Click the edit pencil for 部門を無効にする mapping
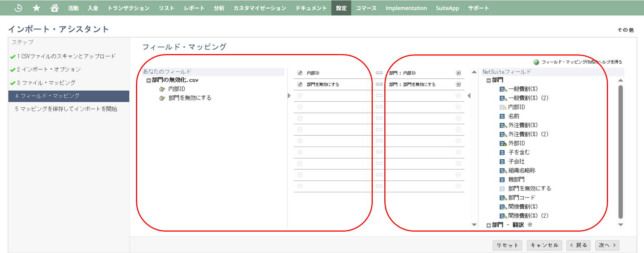 pyautogui.click(x=300, y=84)
